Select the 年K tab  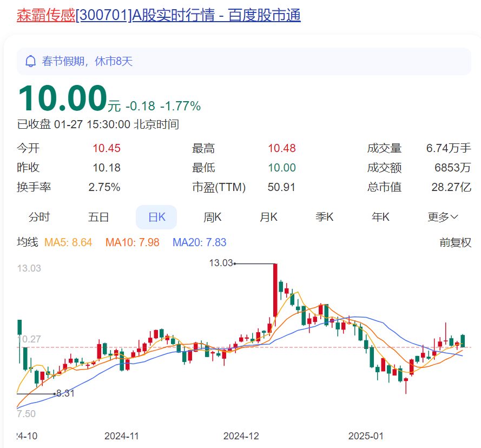pyautogui.click(x=380, y=218)
